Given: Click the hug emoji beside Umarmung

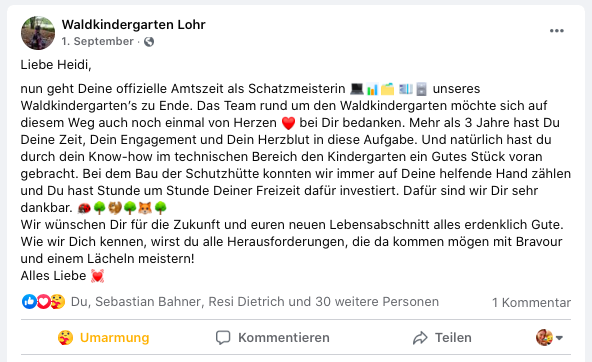Looking at the screenshot, I should (65, 337).
